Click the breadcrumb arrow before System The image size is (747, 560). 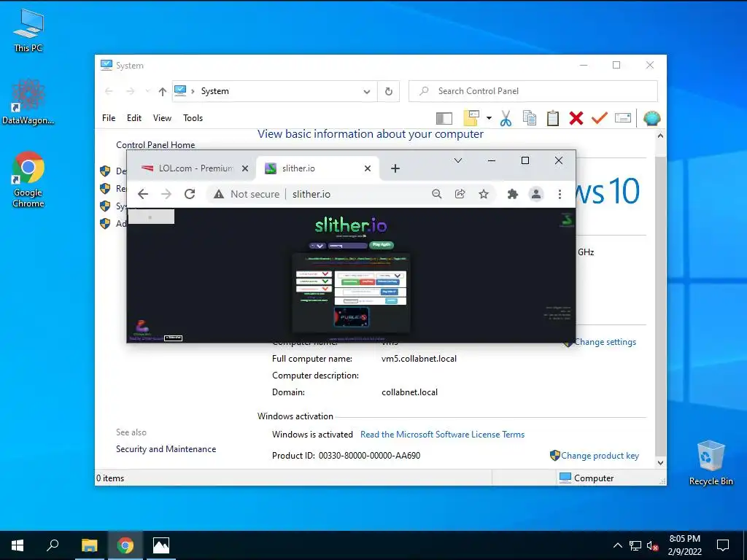193,91
